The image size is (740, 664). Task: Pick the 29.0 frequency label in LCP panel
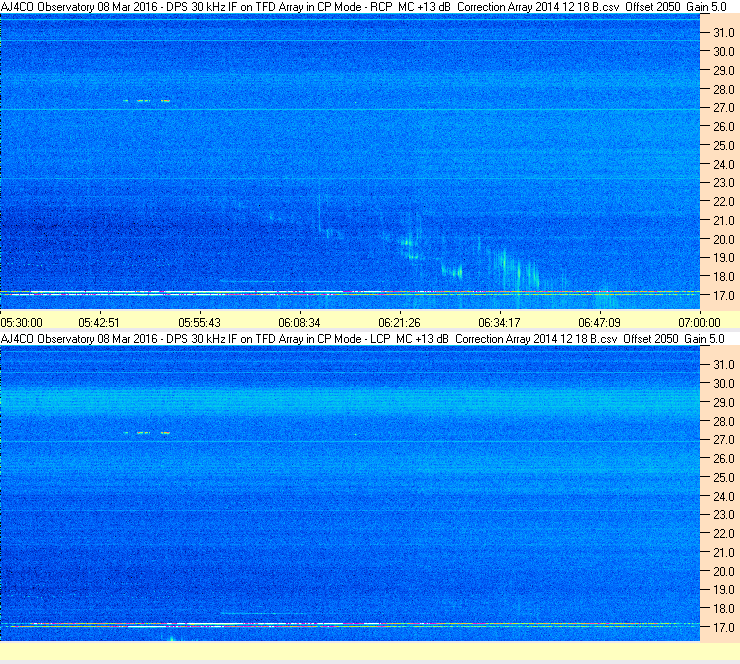(723, 403)
